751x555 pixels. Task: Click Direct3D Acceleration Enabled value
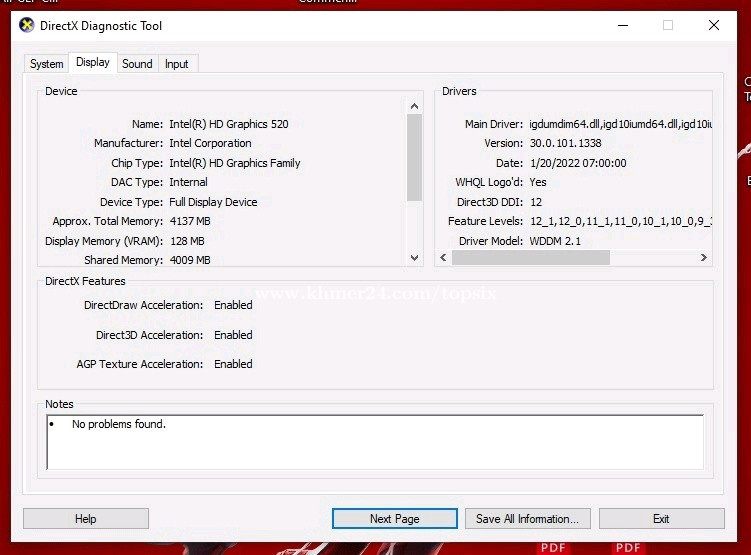pos(233,335)
